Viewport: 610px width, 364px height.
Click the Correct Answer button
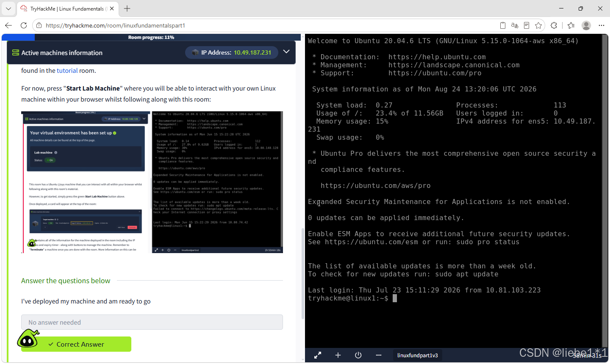click(76, 344)
